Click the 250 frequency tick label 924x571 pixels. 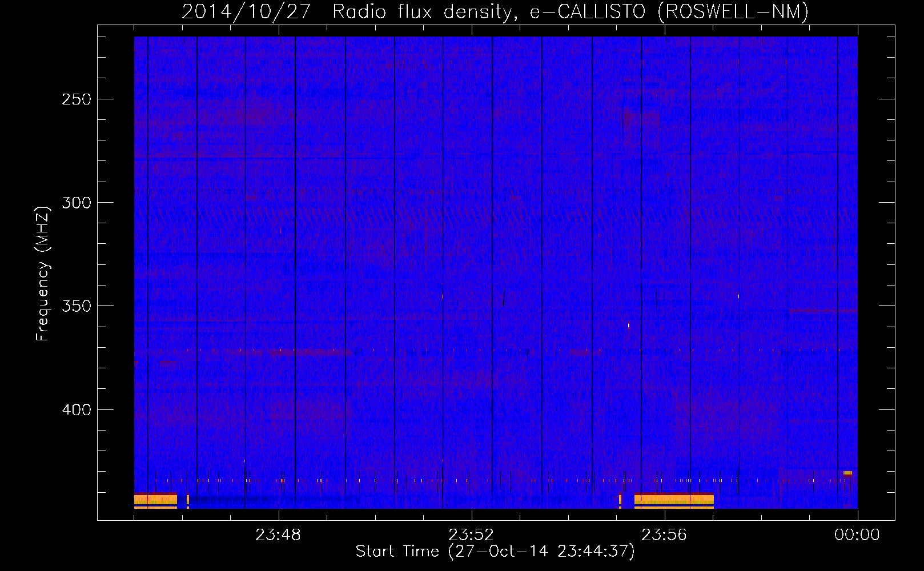(77, 99)
